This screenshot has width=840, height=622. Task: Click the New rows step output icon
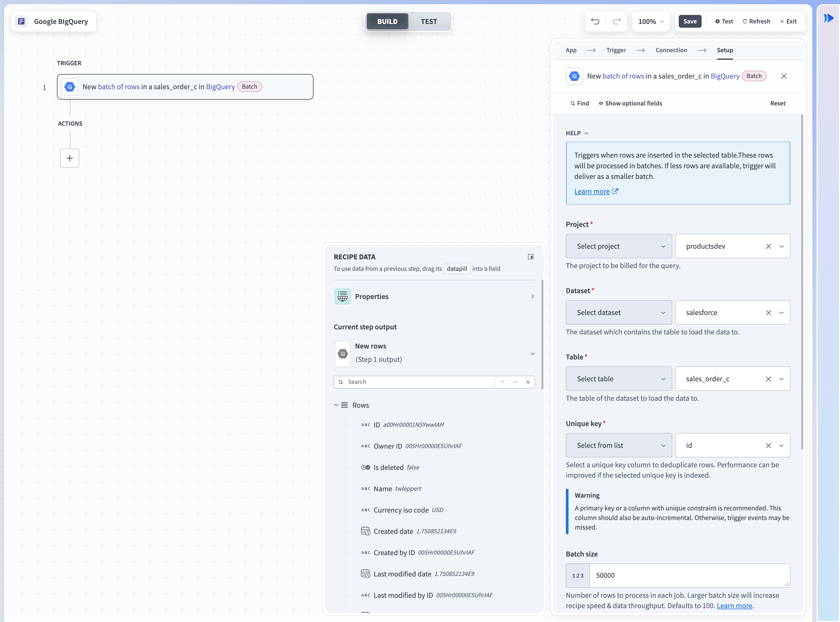point(343,354)
